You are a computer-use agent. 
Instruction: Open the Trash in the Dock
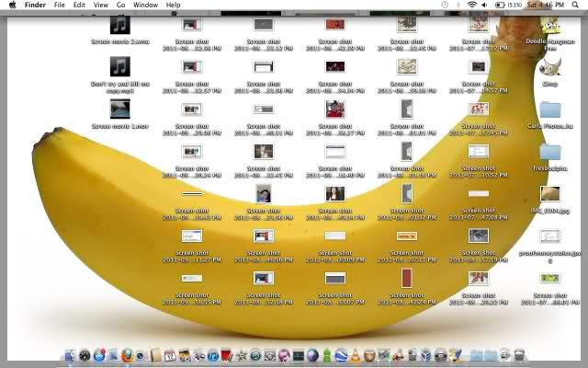[x=519, y=355]
